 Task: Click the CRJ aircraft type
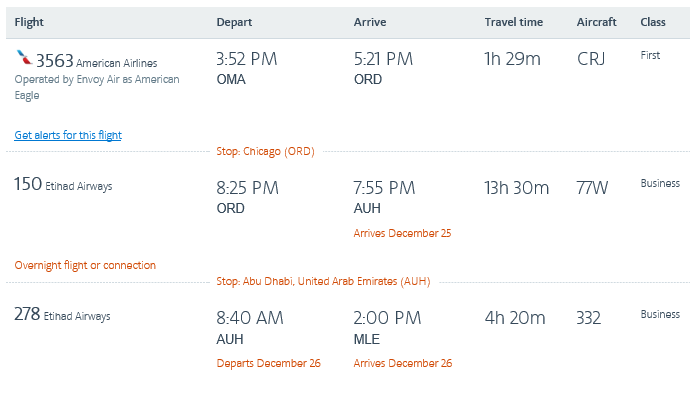[x=591, y=59]
